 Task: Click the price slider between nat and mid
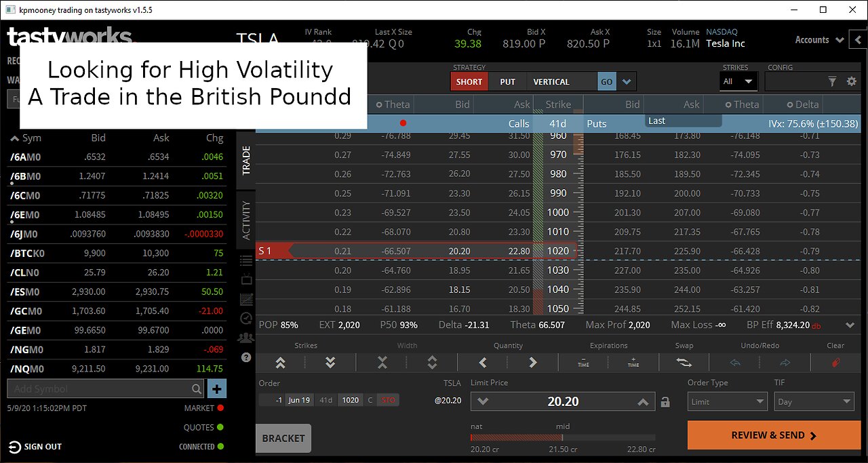pos(515,438)
